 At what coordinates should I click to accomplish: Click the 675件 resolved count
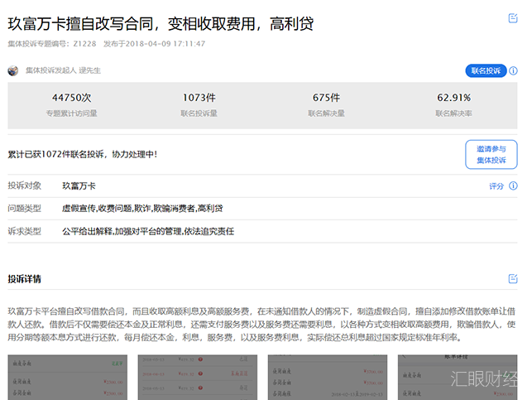tap(326, 98)
